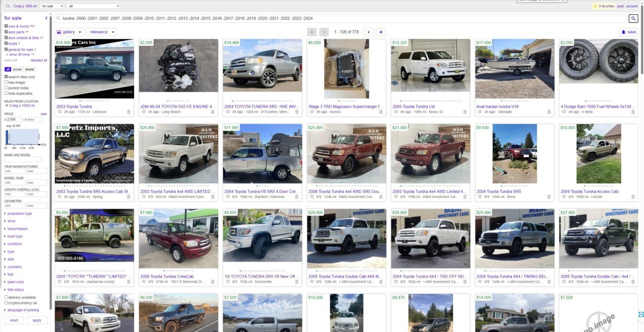Click the reset filters button

click(14, 320)
